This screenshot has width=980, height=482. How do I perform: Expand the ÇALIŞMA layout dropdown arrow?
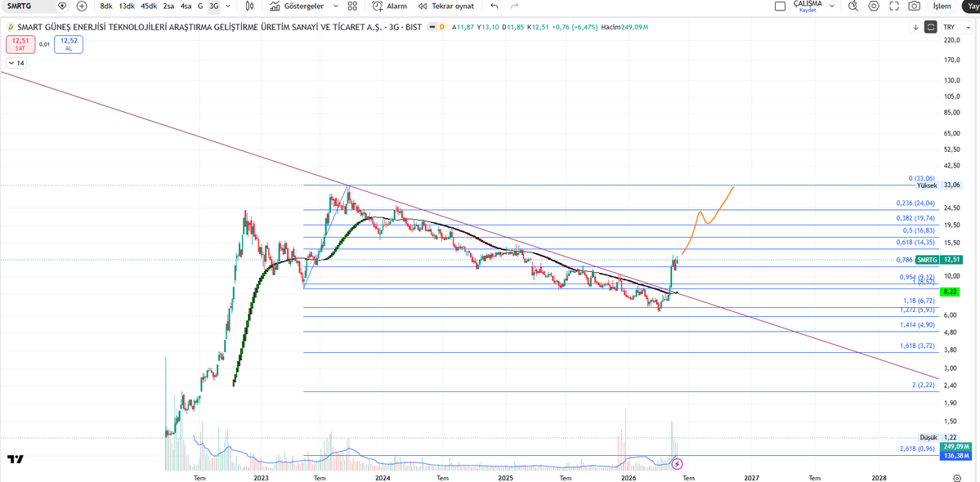coord(831,6)
